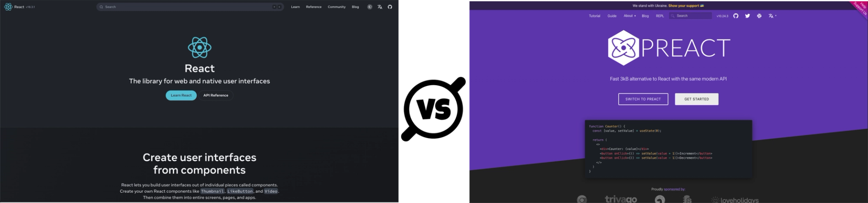Click the Learn React button
The image size is (868, 203).
tap(181, 95)
